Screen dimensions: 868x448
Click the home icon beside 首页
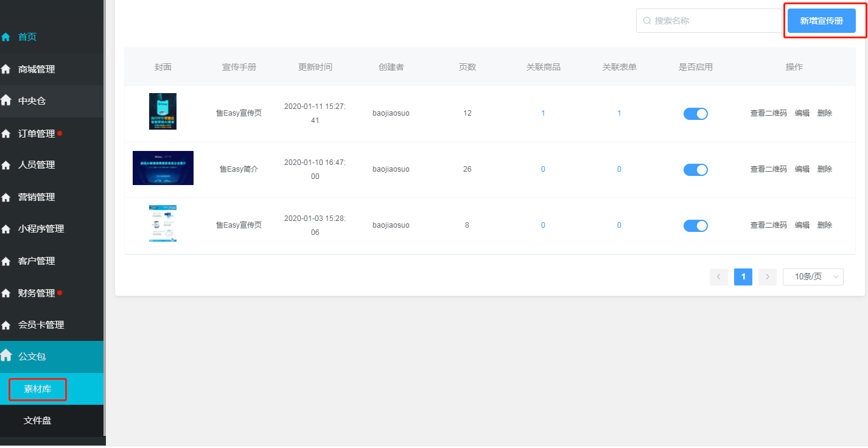6,37
